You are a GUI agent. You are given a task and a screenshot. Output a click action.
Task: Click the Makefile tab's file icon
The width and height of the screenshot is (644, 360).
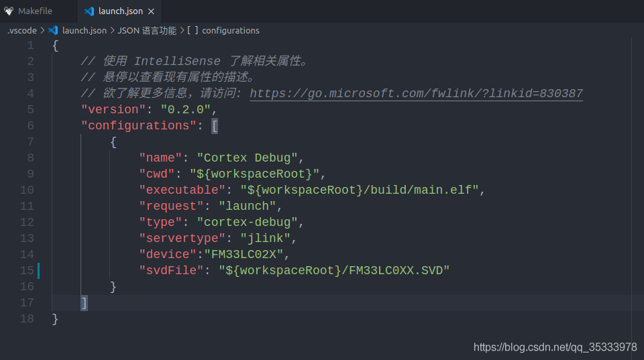click(9, 11)
